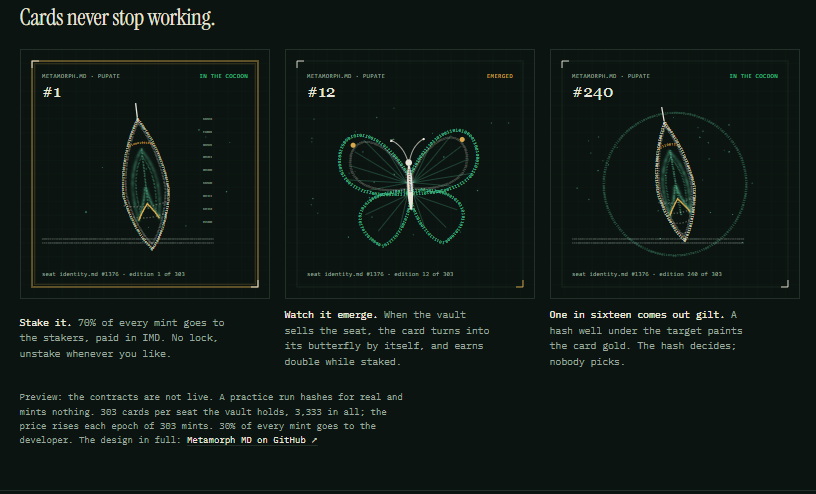Select the #12 butterfly card thumbnail
This screenshot has width=816, height=494.
[x=410, y=174]
